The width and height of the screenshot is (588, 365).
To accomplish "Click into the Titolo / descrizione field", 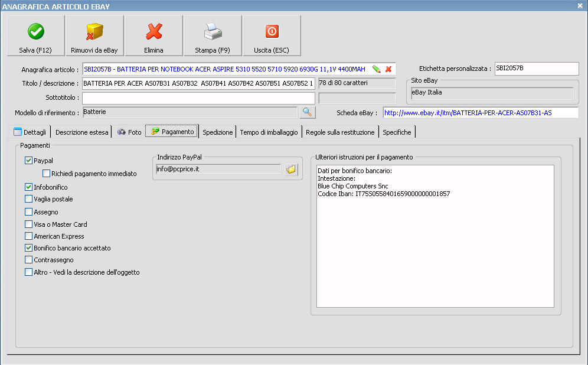I will [x=198, y=83].
